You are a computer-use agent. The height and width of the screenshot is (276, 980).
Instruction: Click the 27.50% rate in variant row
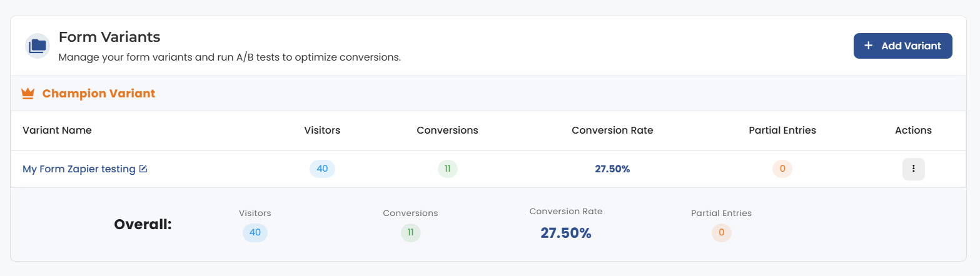tap(612, 169)
